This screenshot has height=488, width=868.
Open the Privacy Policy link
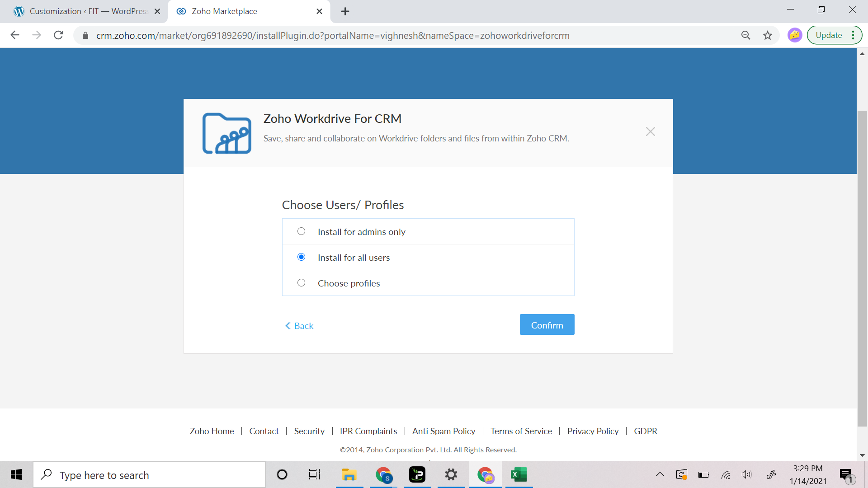(593, 431)
